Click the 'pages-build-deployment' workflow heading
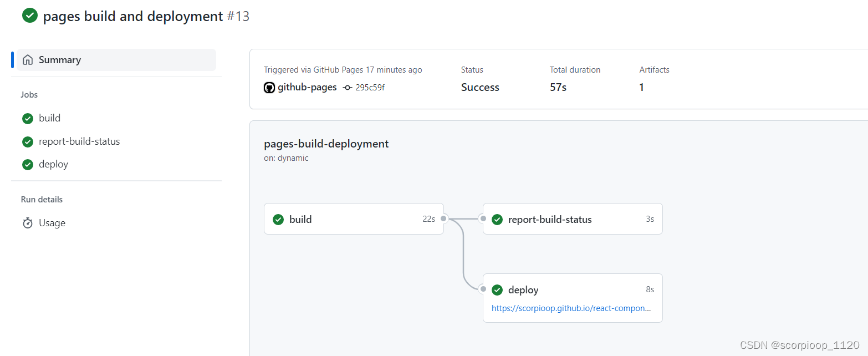 pyautogui.click(x=326, y=144)
